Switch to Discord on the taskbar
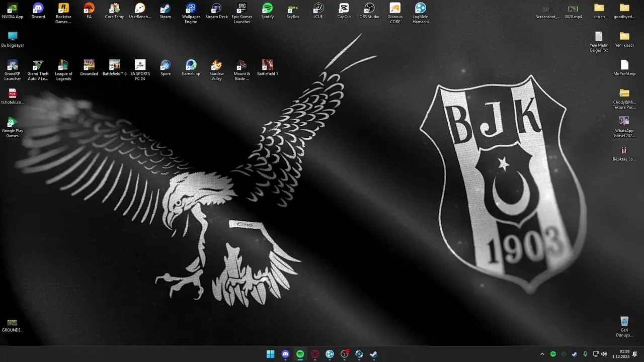644x362 pixels. point(285,354)
